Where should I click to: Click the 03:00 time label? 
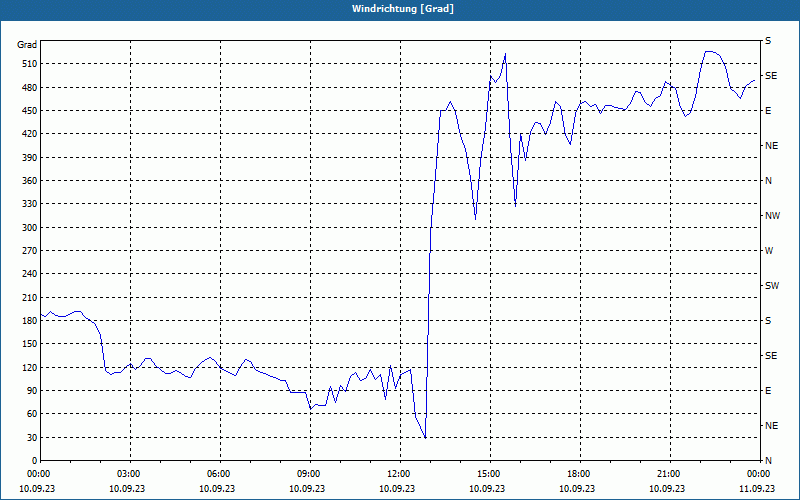[x=131, y=474]
